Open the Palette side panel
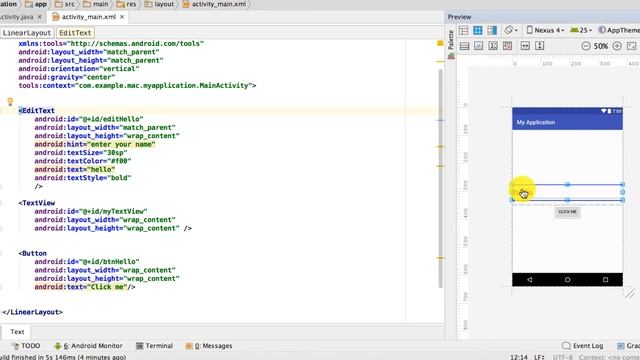640x360 pixels. click(451, 44)
